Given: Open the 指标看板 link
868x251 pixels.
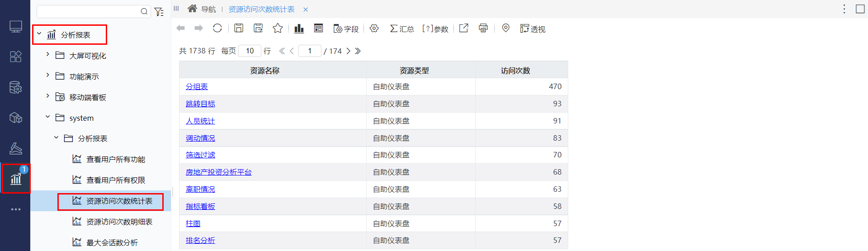Looking at the screenshot, I should tap(200, 206).
